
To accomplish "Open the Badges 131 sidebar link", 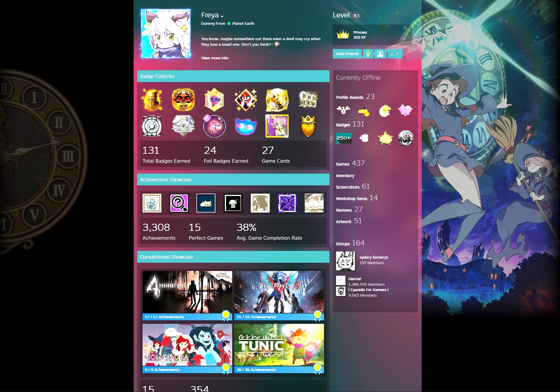I will [350, 124].
